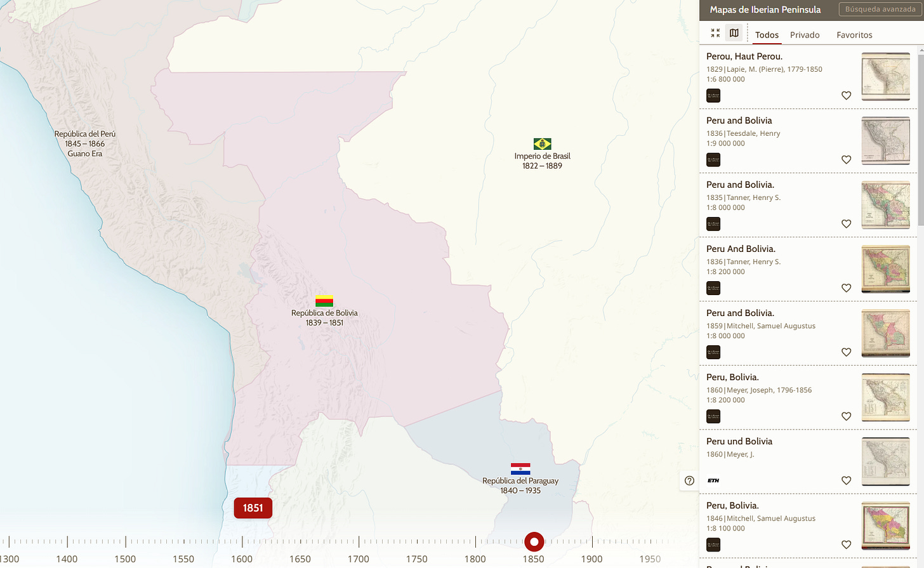Open thumbnail of 1835 Tanner map
This screenshot has height=568, width=924.
click(x=886, y=205)
